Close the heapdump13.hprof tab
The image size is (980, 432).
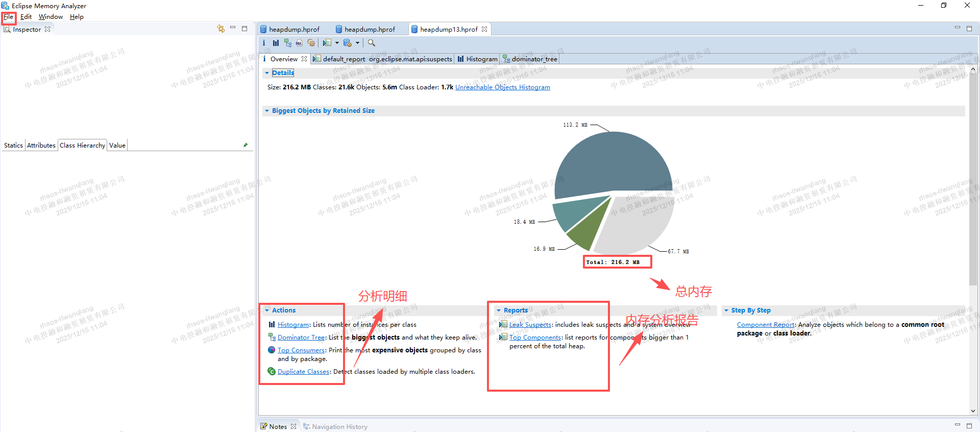484,29
